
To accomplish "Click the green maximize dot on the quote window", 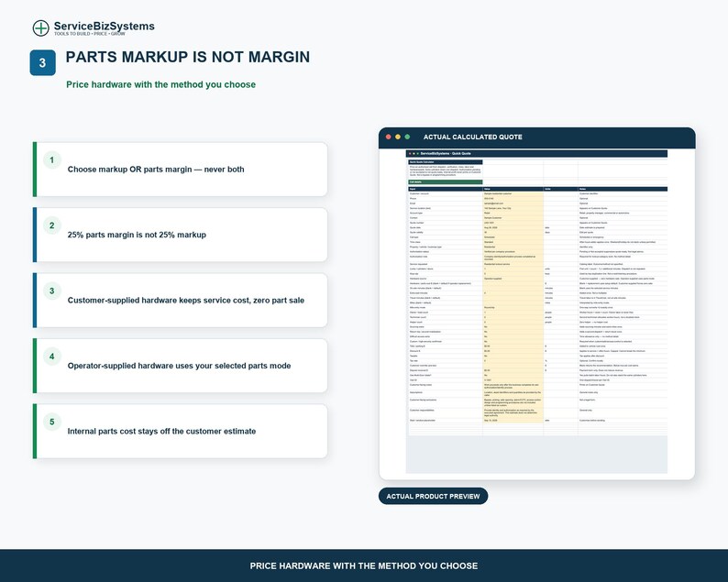I will coord(407,137).
